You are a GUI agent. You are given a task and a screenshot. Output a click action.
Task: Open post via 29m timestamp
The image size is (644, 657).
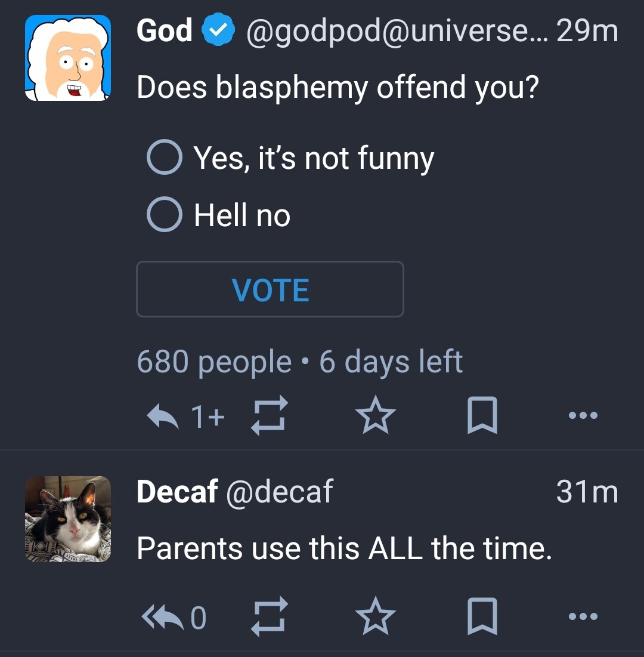[x=587, y=31]
